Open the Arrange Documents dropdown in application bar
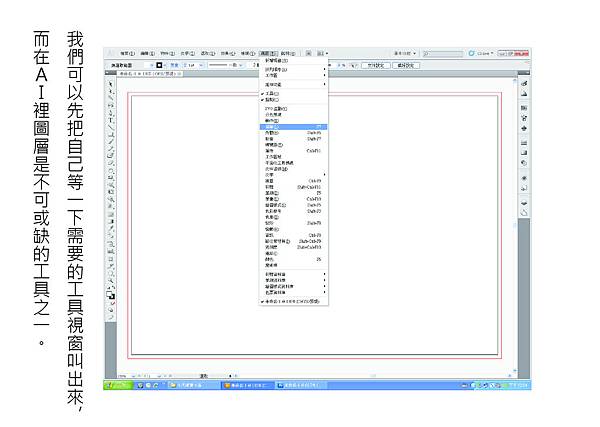Image resolution: width=600 pixels, height=427 pixels. pos(323,54)
